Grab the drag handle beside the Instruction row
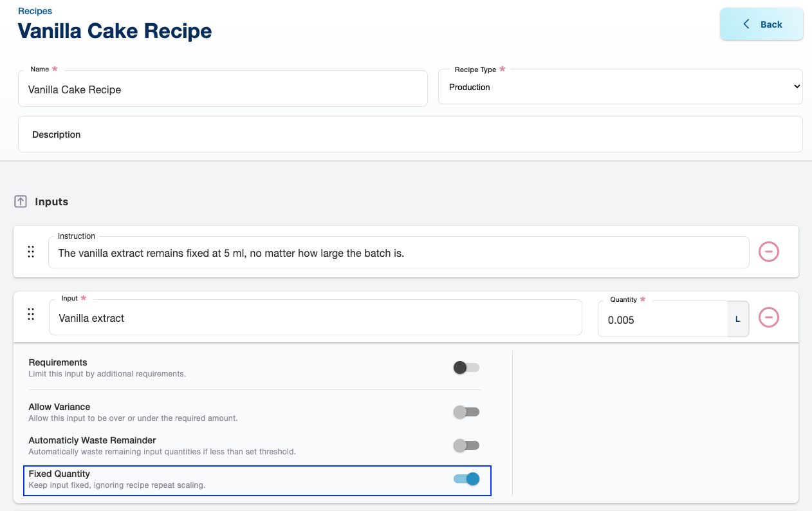Screen dimensions: 812x511 (31, 252)
